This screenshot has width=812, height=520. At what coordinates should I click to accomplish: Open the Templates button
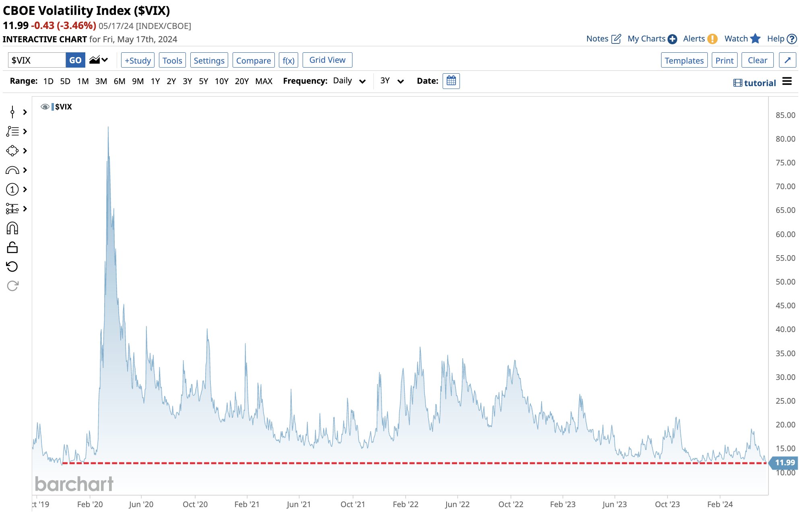pyautogui.click(x=684, y=60)
